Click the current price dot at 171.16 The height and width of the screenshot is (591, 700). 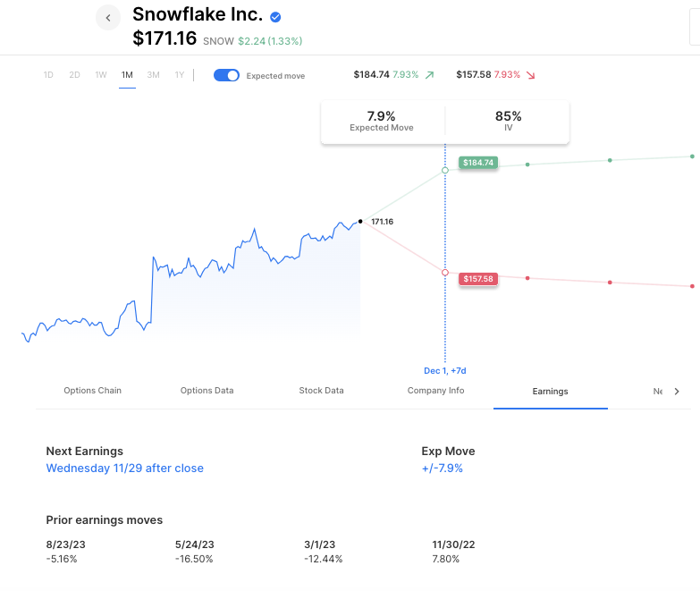click(x=360, y=221)
